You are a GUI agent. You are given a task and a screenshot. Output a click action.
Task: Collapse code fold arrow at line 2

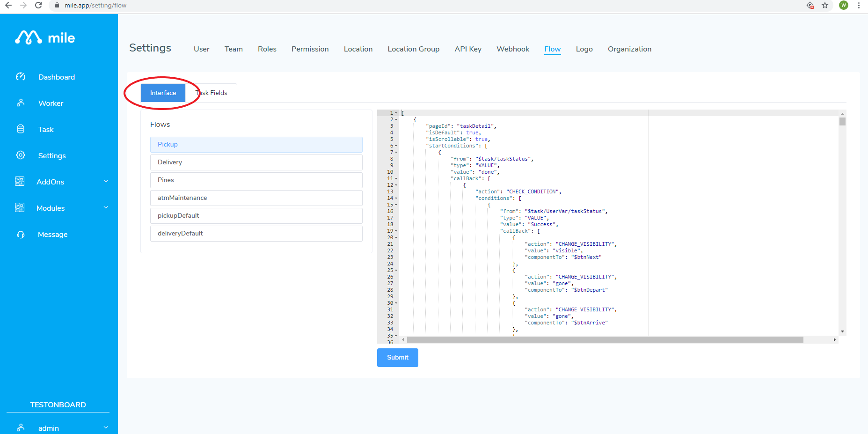coord(396,119)
